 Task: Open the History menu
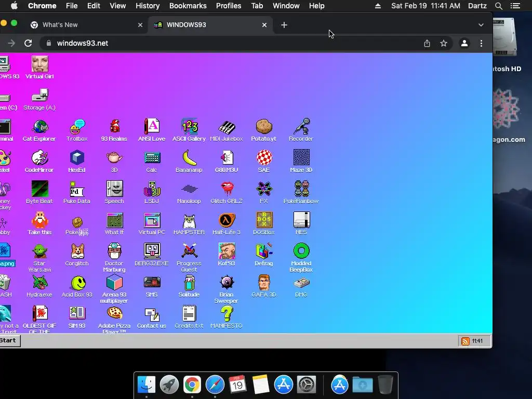[148, 6]
